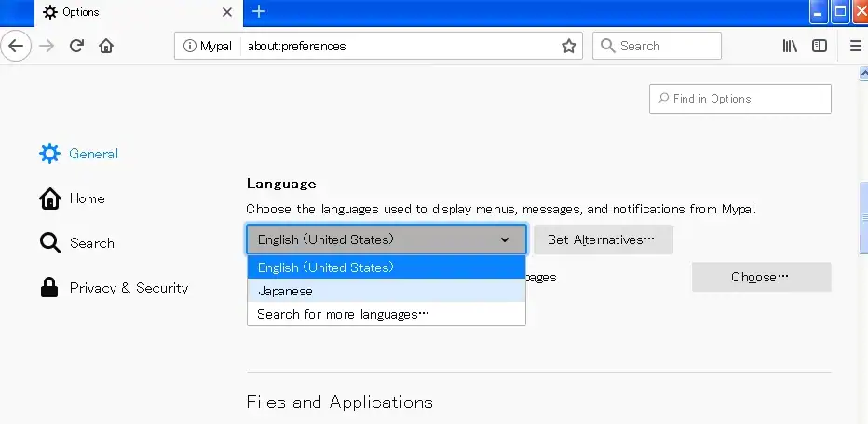Open a new tab with plus icon

(259, 11)
